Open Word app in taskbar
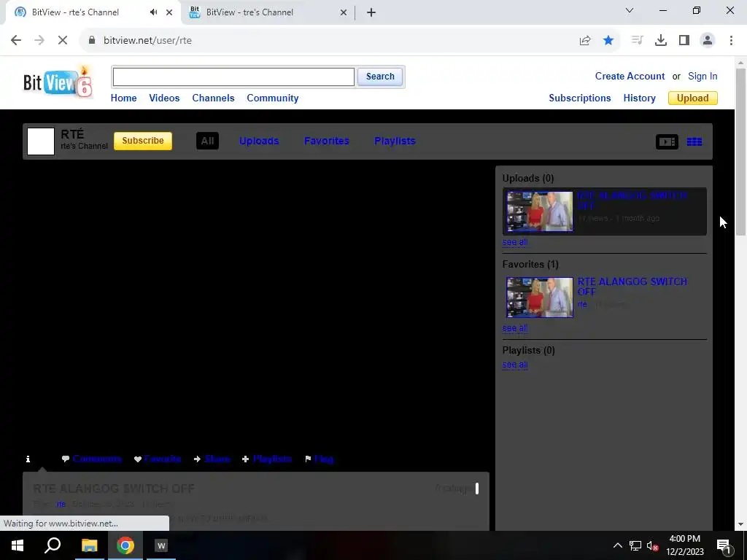747x560 pixels. pos(161,545)
